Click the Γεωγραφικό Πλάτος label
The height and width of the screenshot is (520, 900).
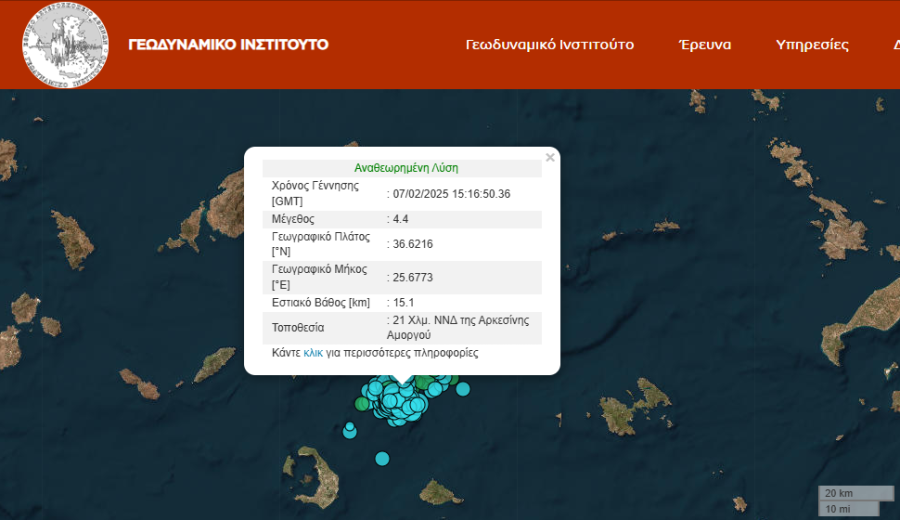click(320, 244)
